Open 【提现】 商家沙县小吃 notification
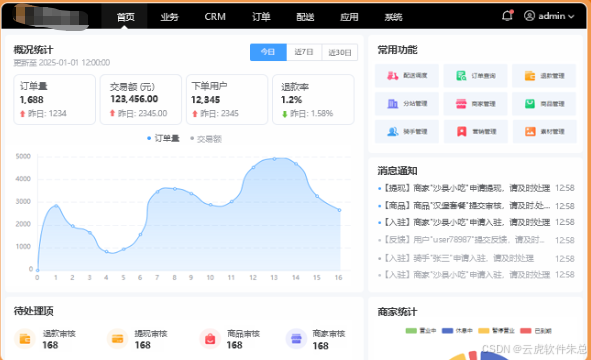591x360 pixels. 476,188
